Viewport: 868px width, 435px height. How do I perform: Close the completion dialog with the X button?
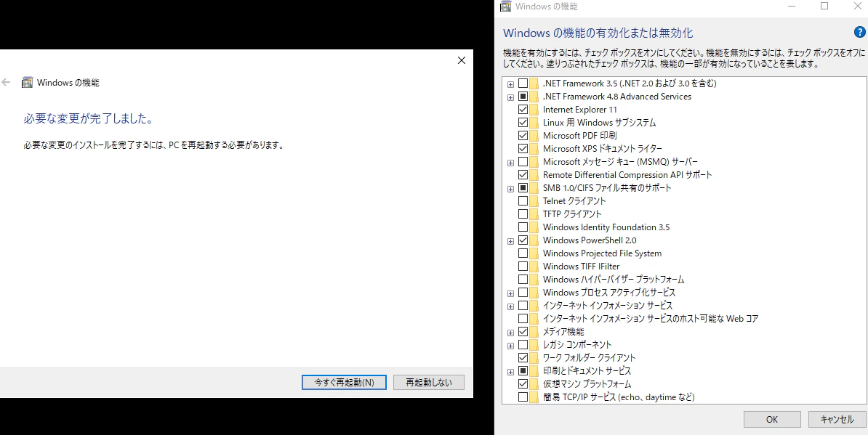click(x=462, y=61)
